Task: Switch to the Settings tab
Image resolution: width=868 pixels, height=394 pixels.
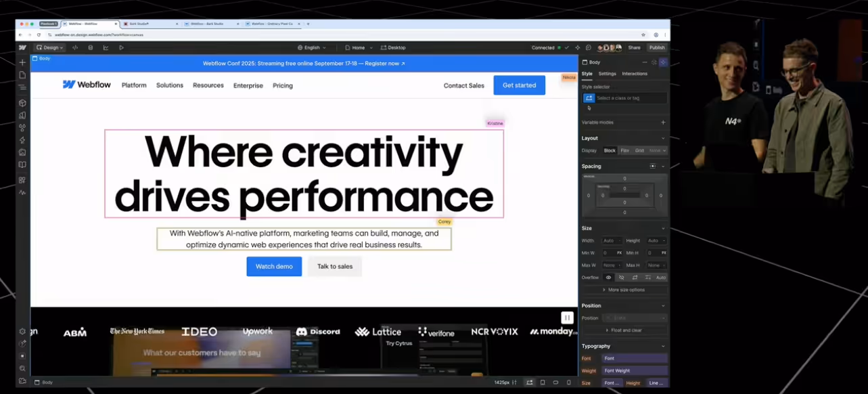Action: pos(607,73)
